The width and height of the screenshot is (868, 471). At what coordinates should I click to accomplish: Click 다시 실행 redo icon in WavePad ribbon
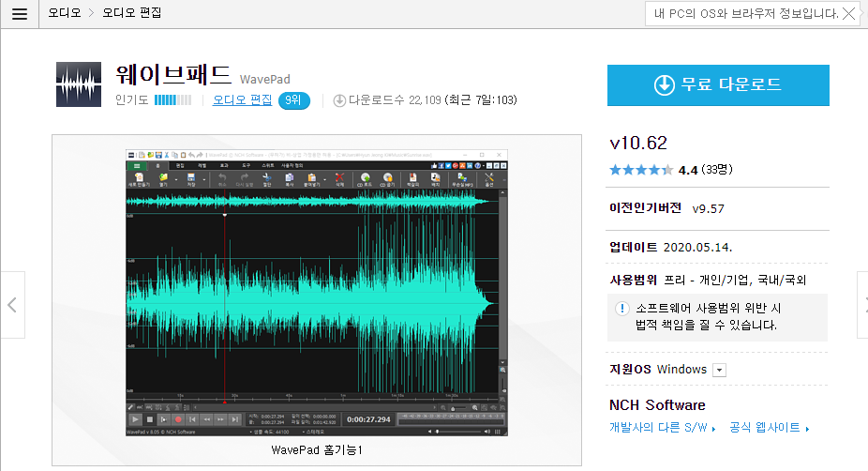[x=245, y=179]
